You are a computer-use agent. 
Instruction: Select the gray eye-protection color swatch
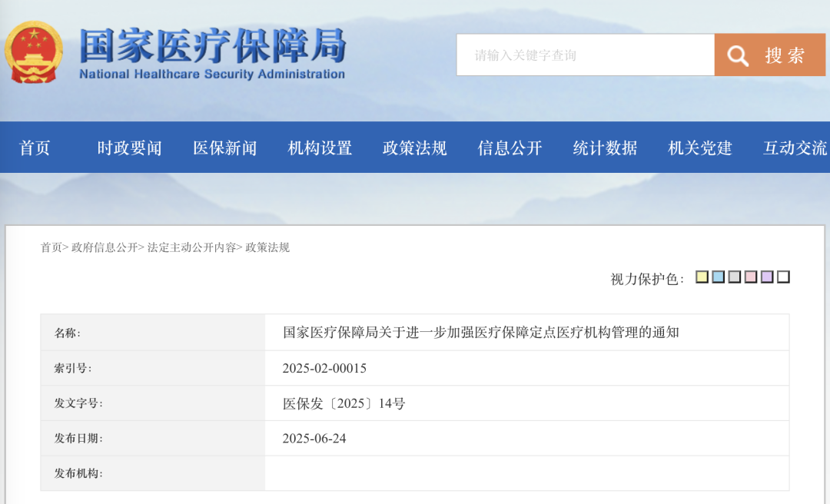pos(734,277)
